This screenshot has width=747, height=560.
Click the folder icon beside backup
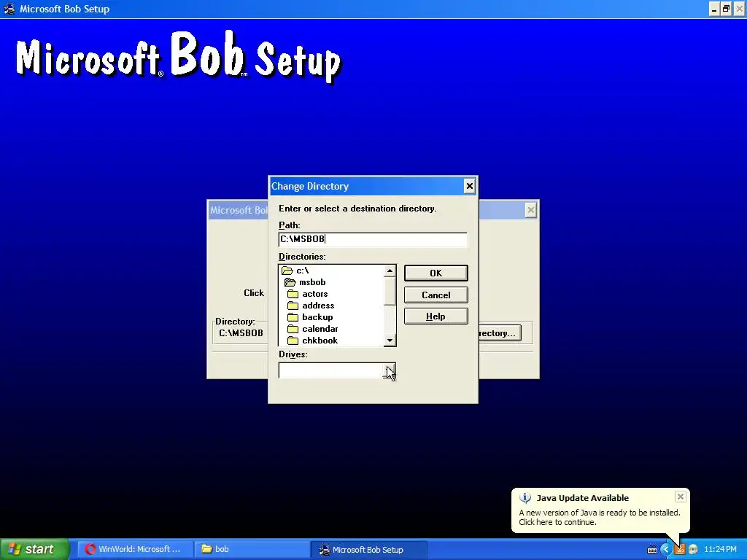tap(293, 317)
